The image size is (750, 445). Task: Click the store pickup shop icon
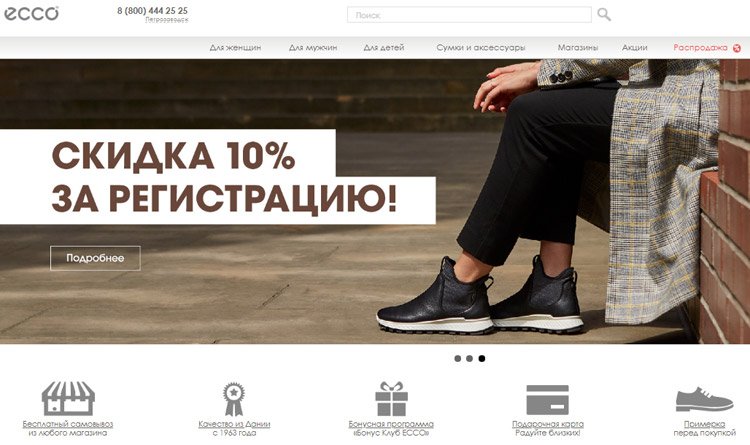(x=68, y=398)
